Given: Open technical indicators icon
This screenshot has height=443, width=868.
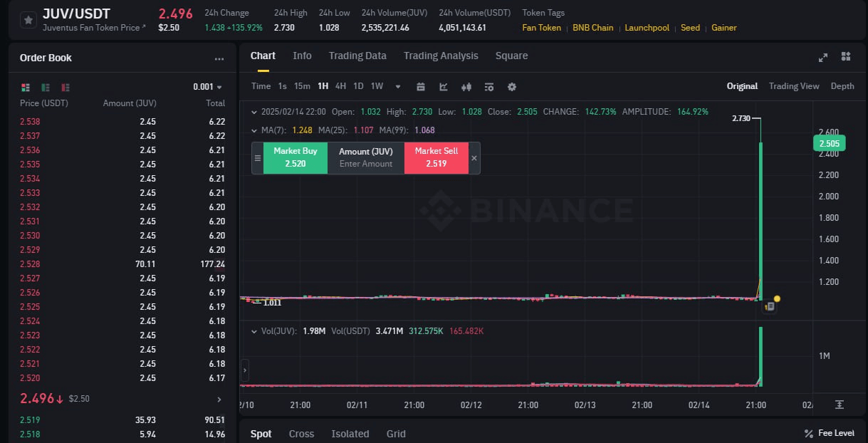Looking at the screenshot, I should (489, 87).
